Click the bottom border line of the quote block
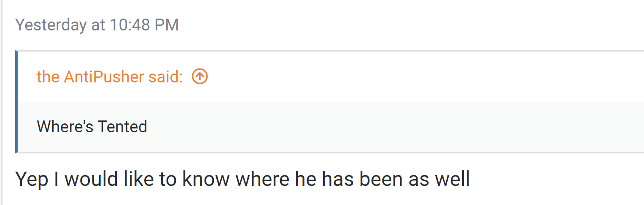Viewport: 644px width, 205px height. coord(331,153)
